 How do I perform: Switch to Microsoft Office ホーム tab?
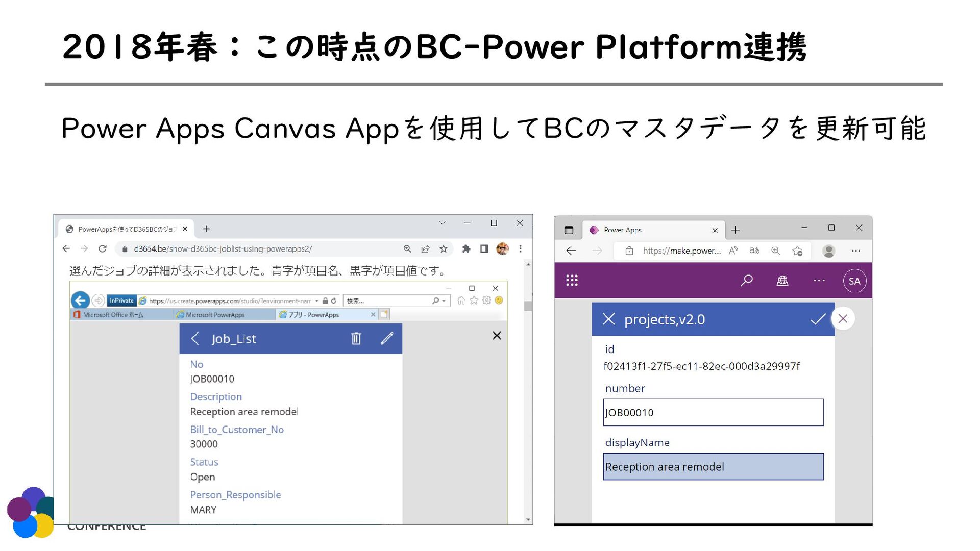pos(121,315)
